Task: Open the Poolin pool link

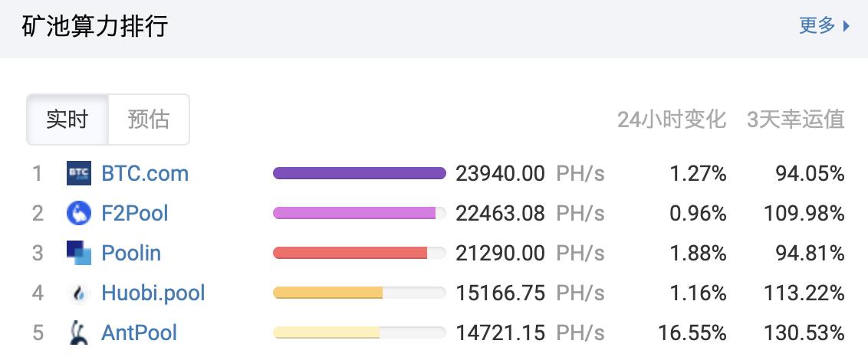Action: pyautogui.click(x=131, y=253)
